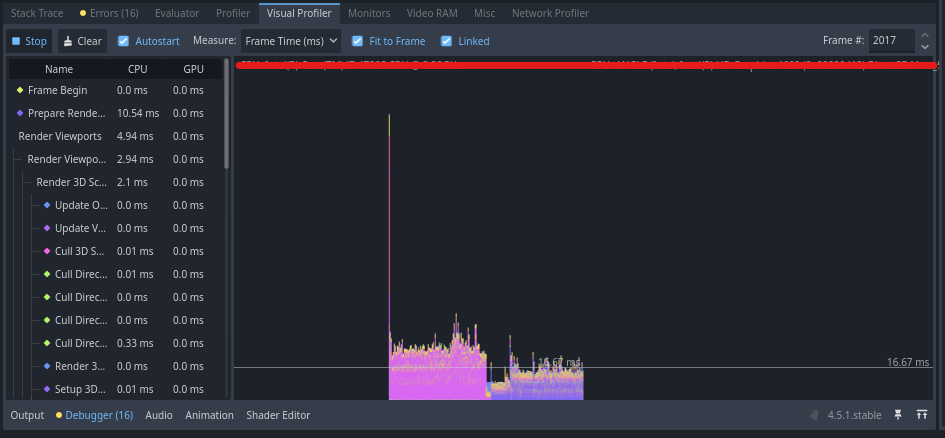The image size is (945, 438).
Task: Click the Godot notification bell icon
Action: pos(812,415)
